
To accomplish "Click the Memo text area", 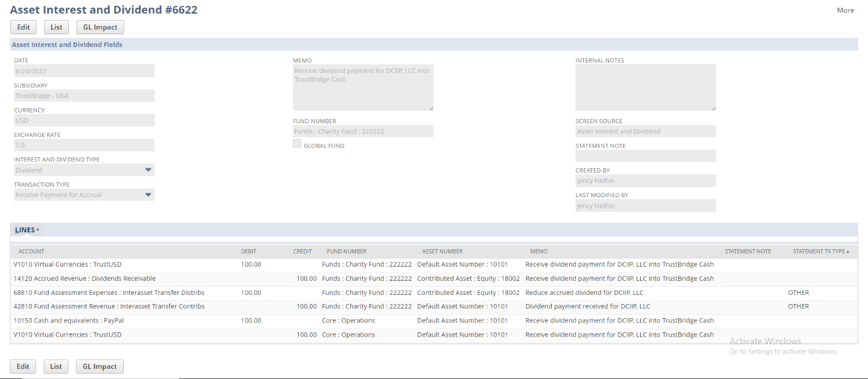I will pyautogui.click(x=362, y=87).
